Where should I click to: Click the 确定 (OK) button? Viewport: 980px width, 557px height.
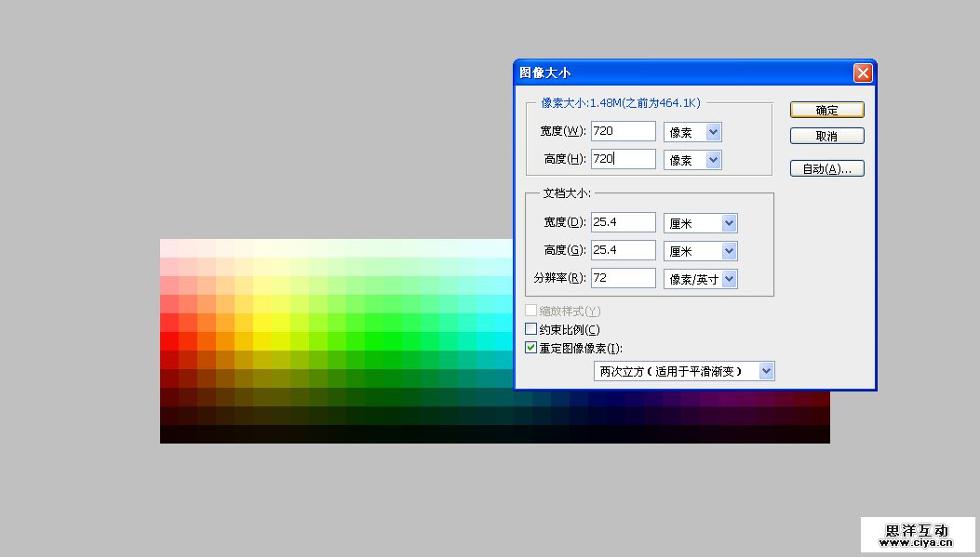(x=826, y=109)
